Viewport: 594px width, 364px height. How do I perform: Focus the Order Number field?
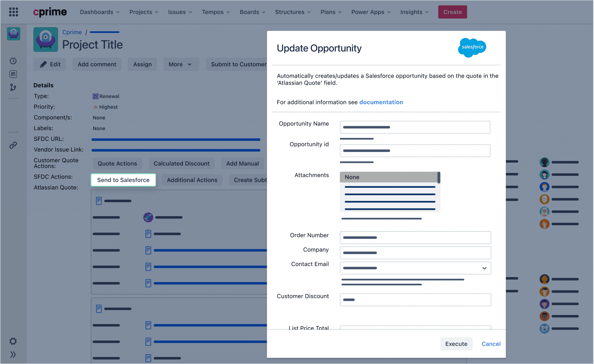point(415,238)
